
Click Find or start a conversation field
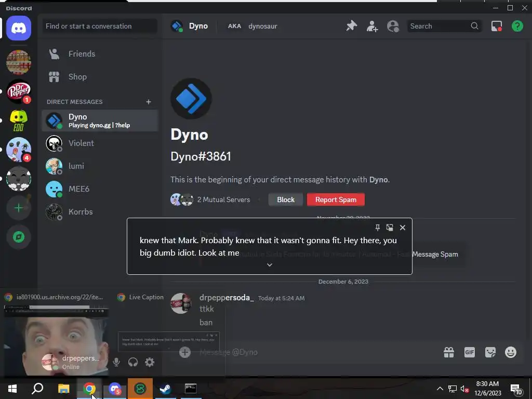coord(99,26)
